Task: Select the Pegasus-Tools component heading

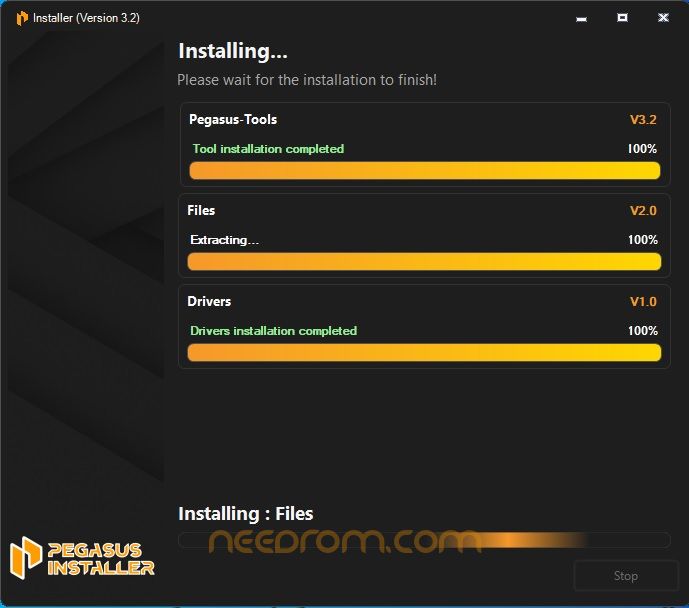Action: pyautogui.click(x=233, y=120)
